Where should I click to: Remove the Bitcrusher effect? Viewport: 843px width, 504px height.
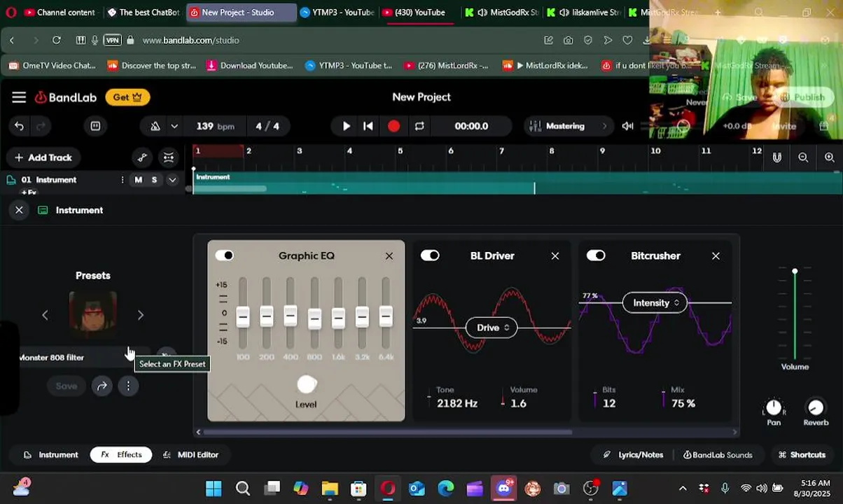pos(716,256)
